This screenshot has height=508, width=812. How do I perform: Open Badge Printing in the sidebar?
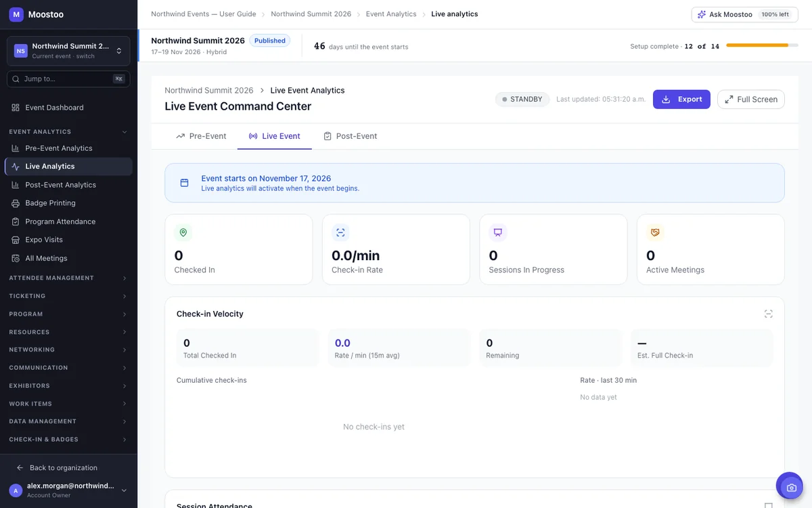[x=68, y=203]
